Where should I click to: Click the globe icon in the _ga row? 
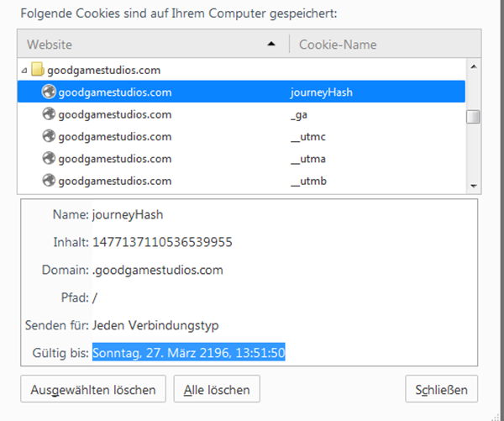[49, 114]
